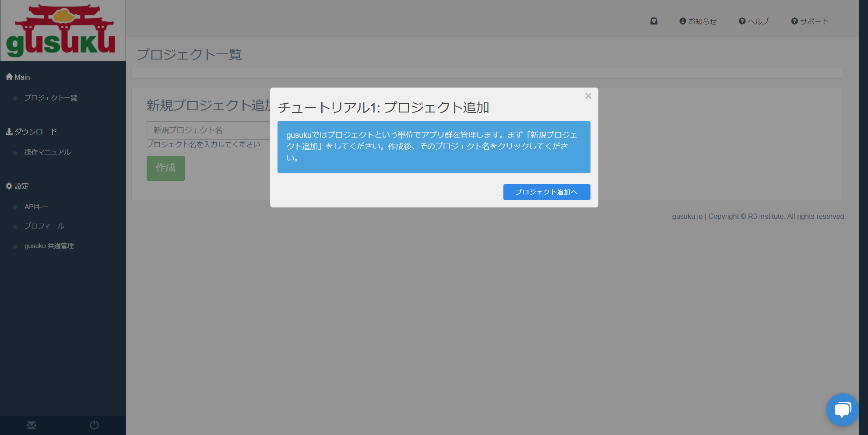Close the tutorial dialog with X
This screenshot has width=868, height=435.
588,96
